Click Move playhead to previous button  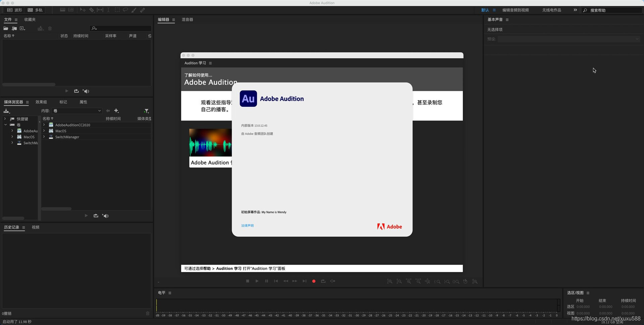coord(276,281)
